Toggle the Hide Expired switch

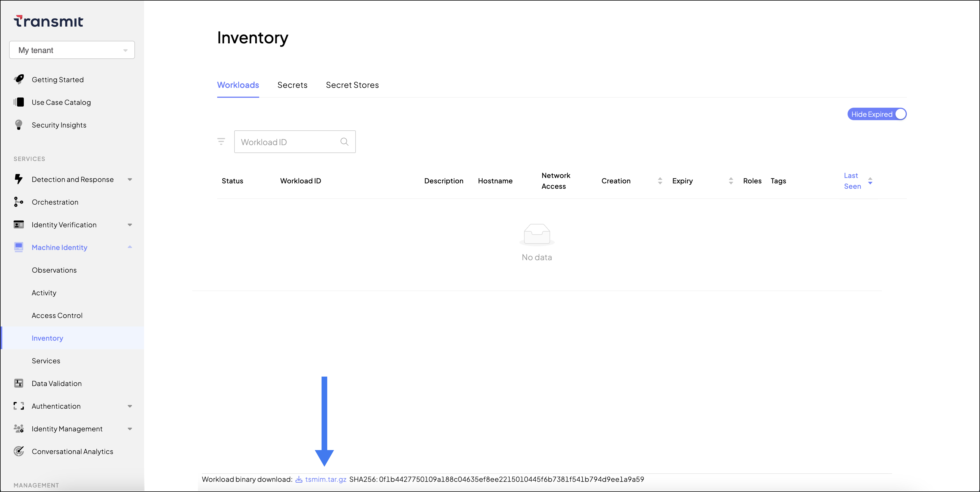tap(876, 114)
